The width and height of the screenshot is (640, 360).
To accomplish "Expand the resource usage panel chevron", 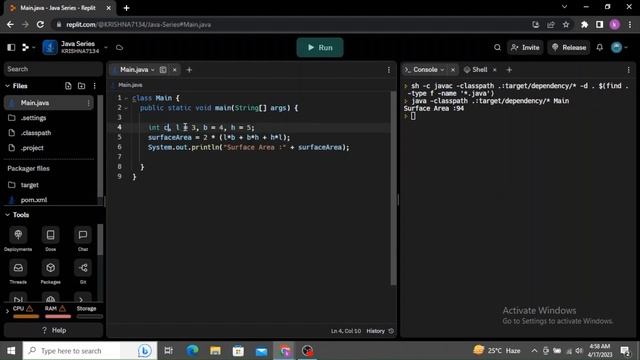I will [x=7, y=311].
